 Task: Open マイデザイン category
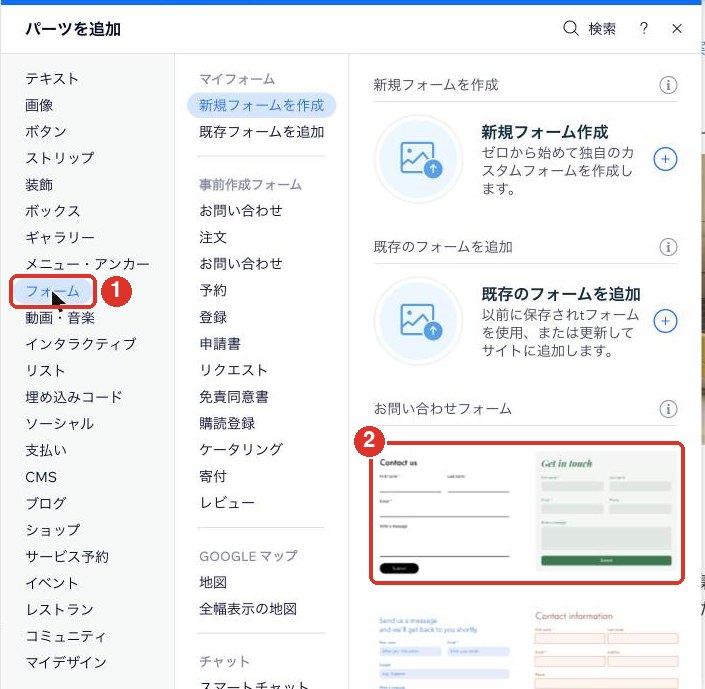click(66, 662)
